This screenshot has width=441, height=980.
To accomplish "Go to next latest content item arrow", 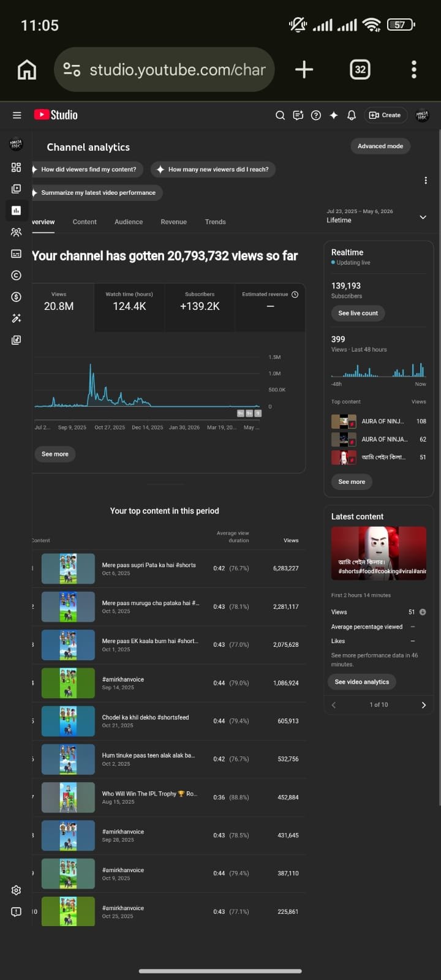I will [x=424, y=705].
